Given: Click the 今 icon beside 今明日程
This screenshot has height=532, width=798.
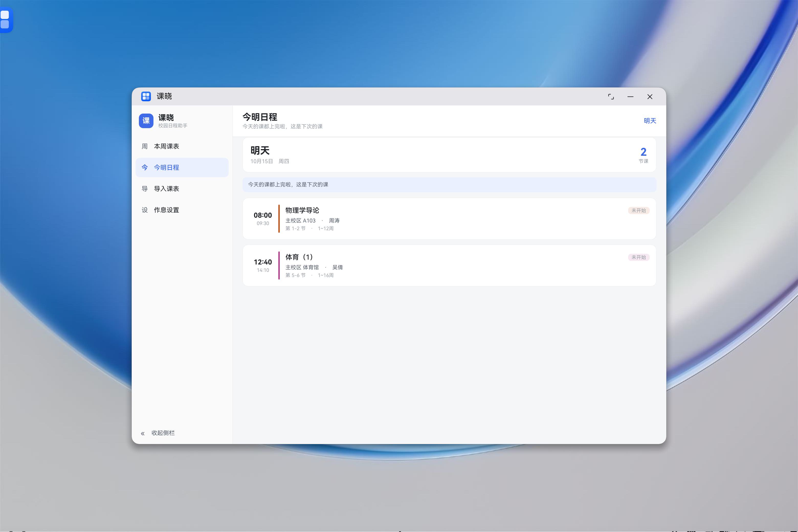Looking at the screenshot, I should click(x=145, y=167).
